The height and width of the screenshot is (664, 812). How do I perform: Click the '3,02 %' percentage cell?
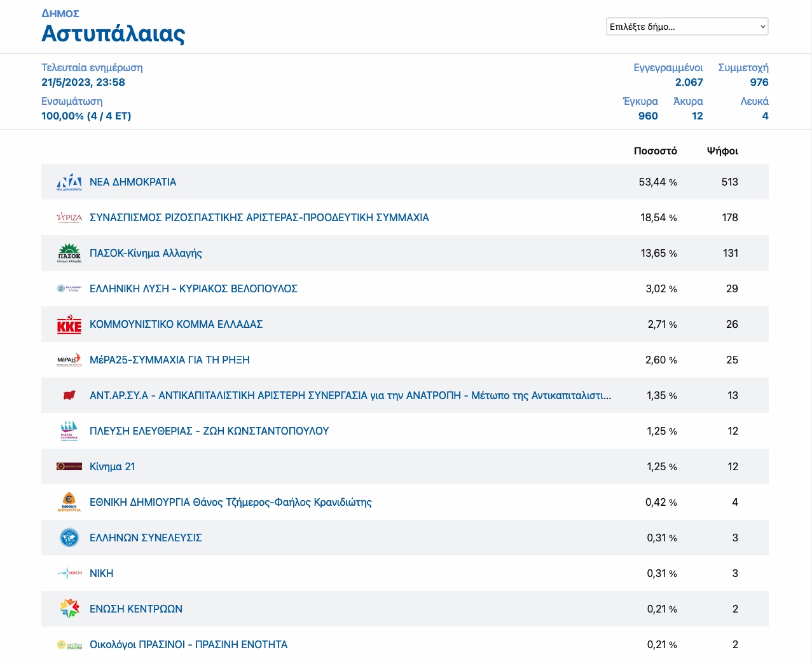661,288
